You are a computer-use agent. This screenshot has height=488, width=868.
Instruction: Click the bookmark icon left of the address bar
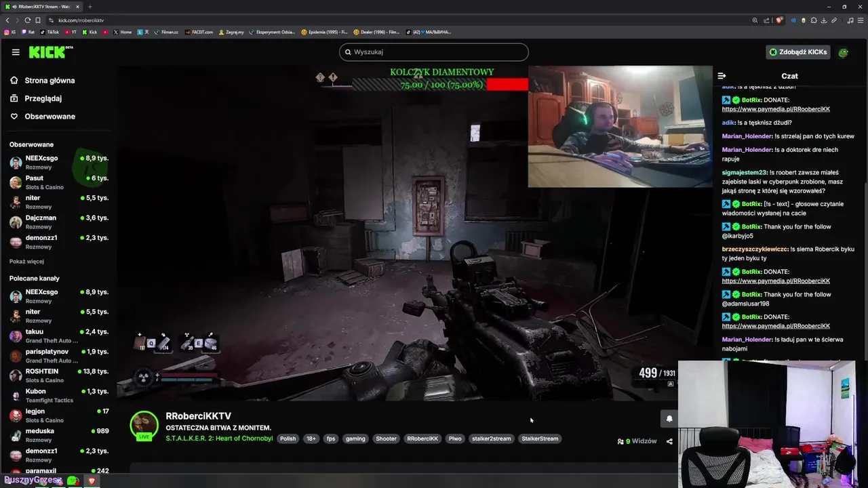pyautogui.click(x=38, y=20)
